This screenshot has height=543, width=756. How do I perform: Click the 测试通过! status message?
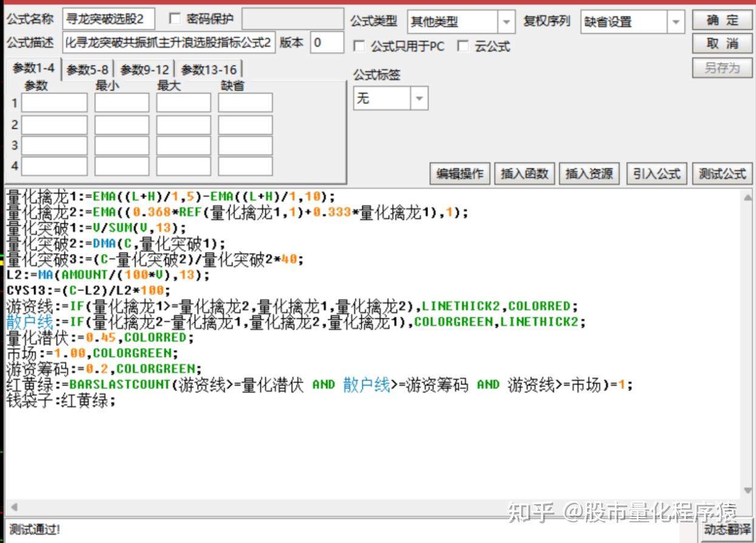coord(35,530)
